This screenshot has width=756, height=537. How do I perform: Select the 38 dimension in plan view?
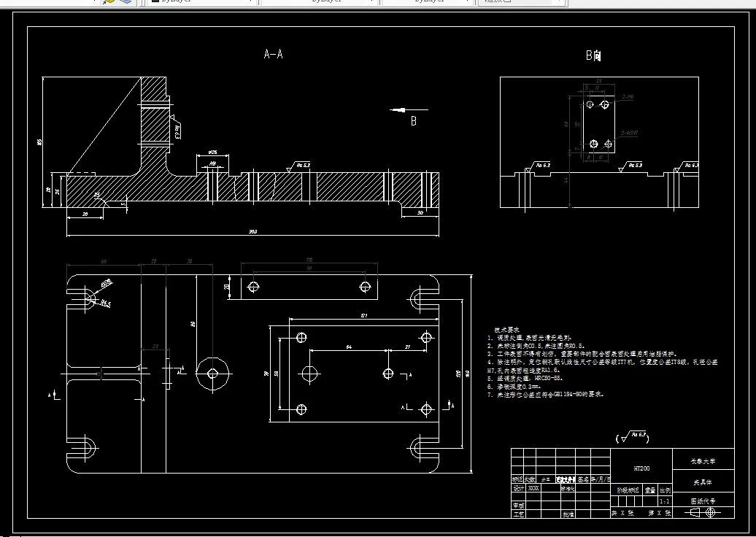point(190,260)
